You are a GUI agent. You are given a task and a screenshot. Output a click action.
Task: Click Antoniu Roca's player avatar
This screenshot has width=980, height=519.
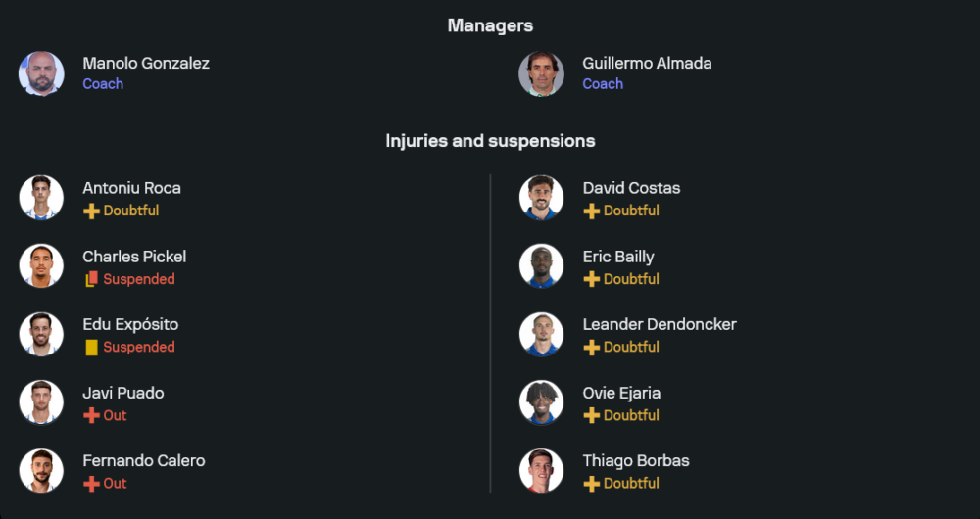(41, 198)
